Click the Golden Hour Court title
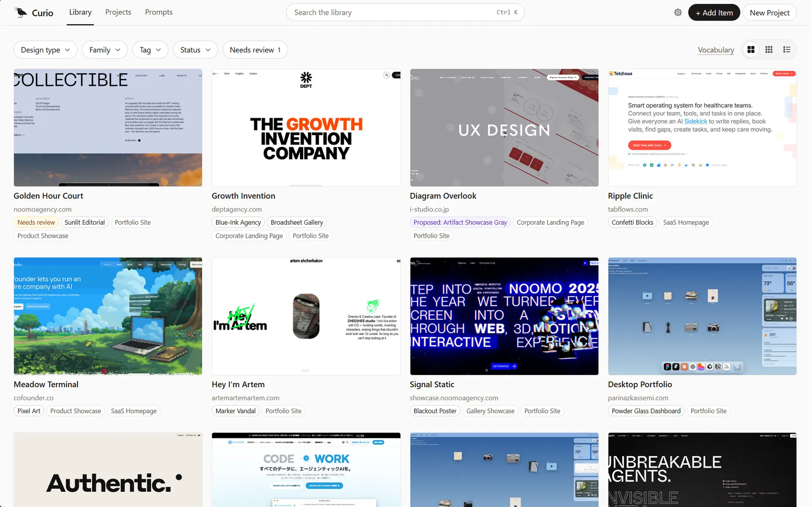Screen dimensions: 812x507 tap(48, 196)
